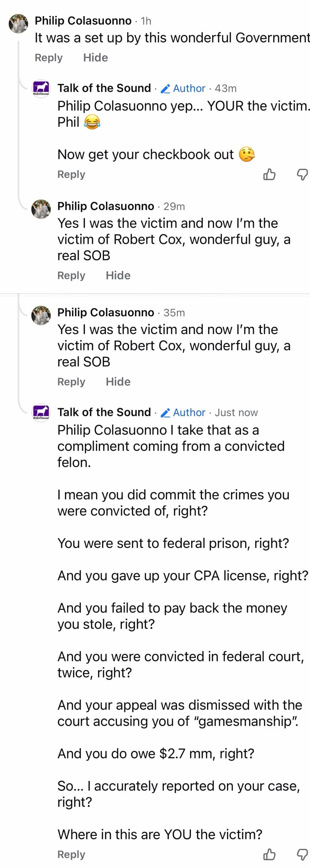Thumbs-up the 'convicted felon' reply
Screen dimensions: 310x868
(x=269, y=854)
